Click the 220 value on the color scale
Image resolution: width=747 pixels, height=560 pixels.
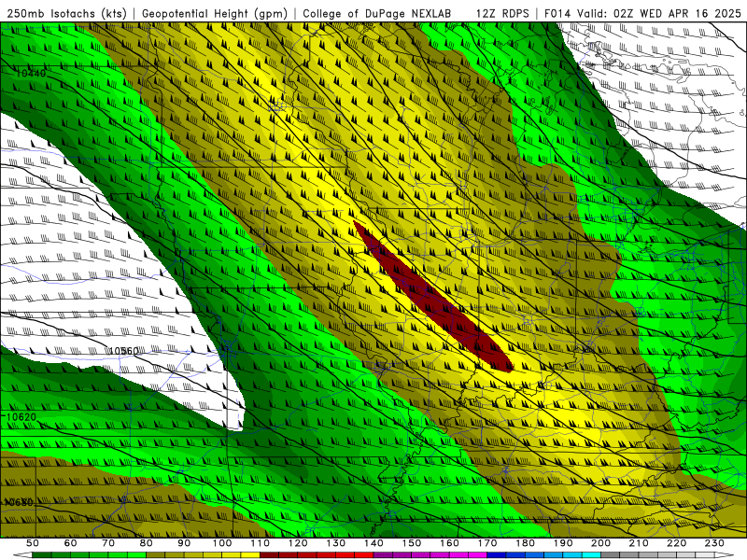click(676, 543)
